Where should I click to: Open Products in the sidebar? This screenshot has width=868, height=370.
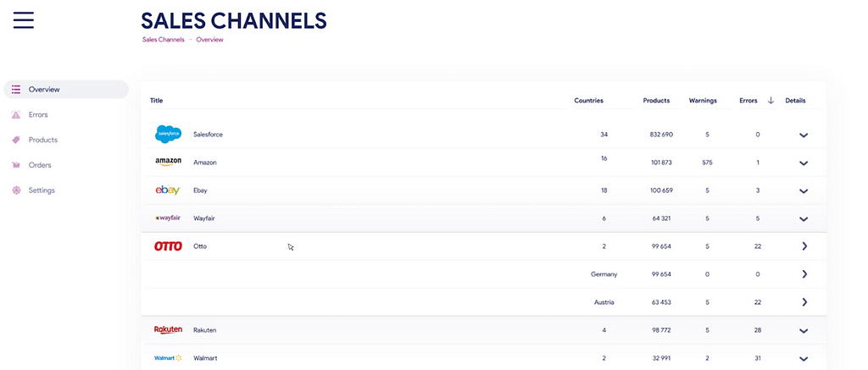(x=42, y=140)
